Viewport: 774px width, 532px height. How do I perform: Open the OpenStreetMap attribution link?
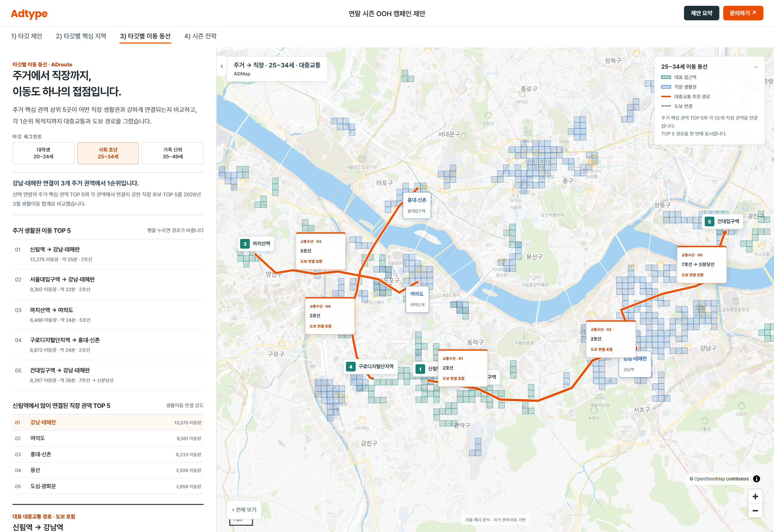tap(709, 479)
